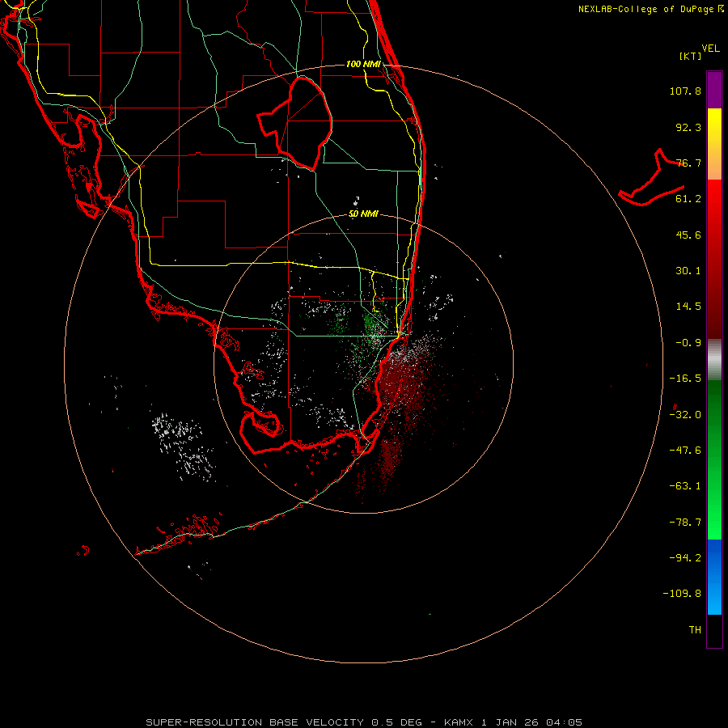Select the -32.0 velocity scale value
This screenshot has height=728, width=728.
click(x=685, y=415)
